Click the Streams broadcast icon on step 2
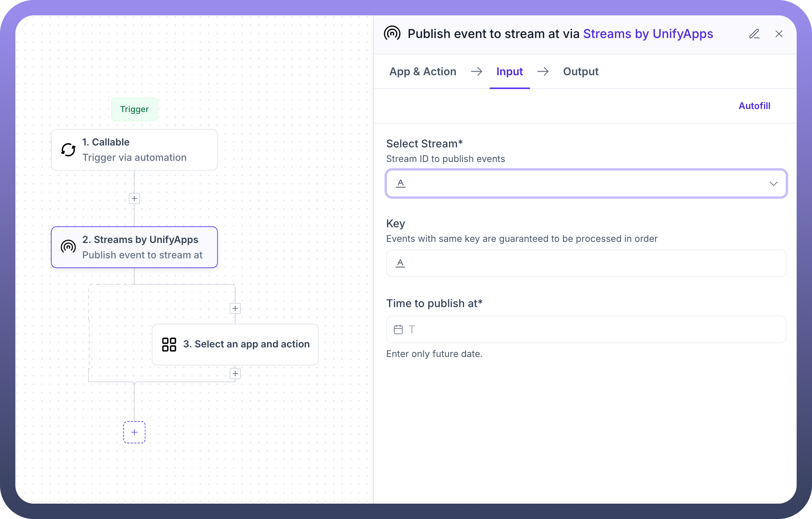This screenshot has height=519, width=812. (x=68, y=247)
